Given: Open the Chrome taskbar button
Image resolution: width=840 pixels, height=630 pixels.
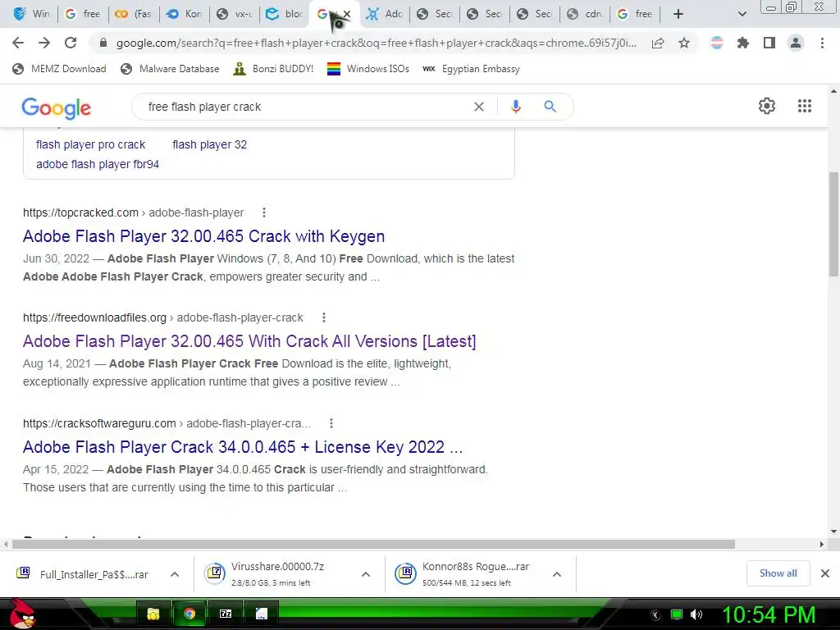Looking at the screenshot, I should pos(189,614).
